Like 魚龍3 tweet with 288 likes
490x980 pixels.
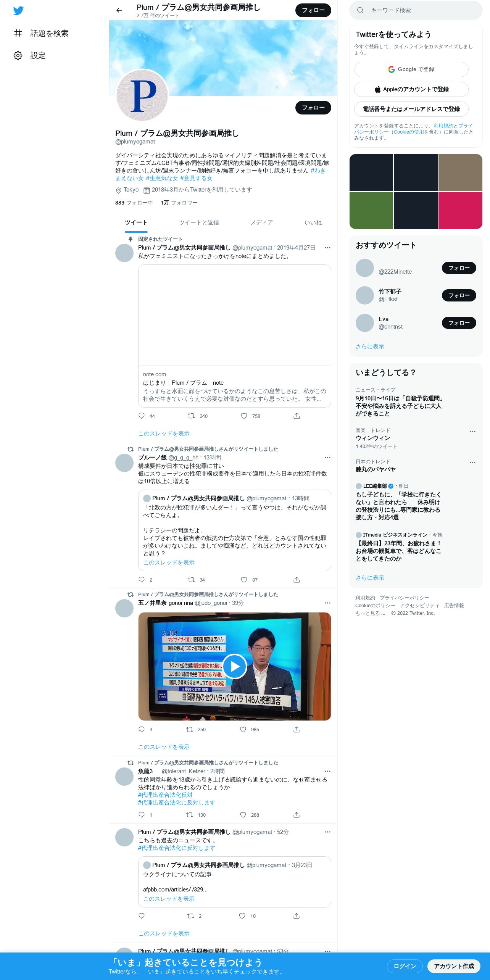point(243,815)
